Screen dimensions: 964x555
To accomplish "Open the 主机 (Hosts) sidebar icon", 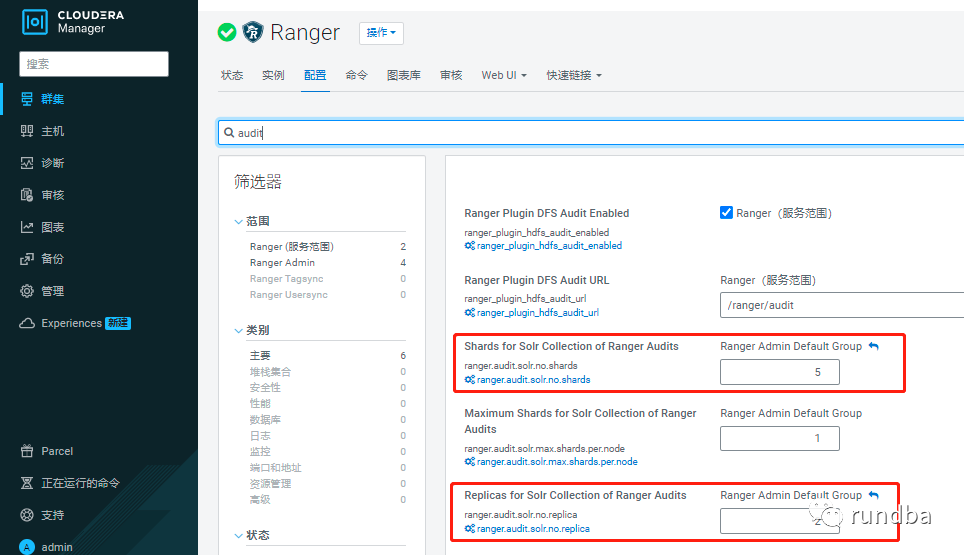I will pos(26,131).
